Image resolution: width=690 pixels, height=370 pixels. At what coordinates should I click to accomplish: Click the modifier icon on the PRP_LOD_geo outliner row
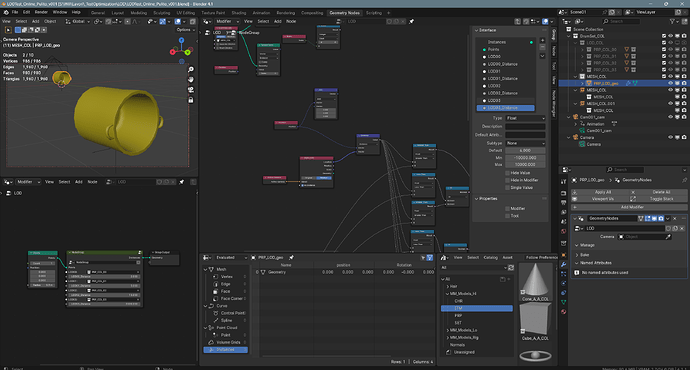click(628, 83)
